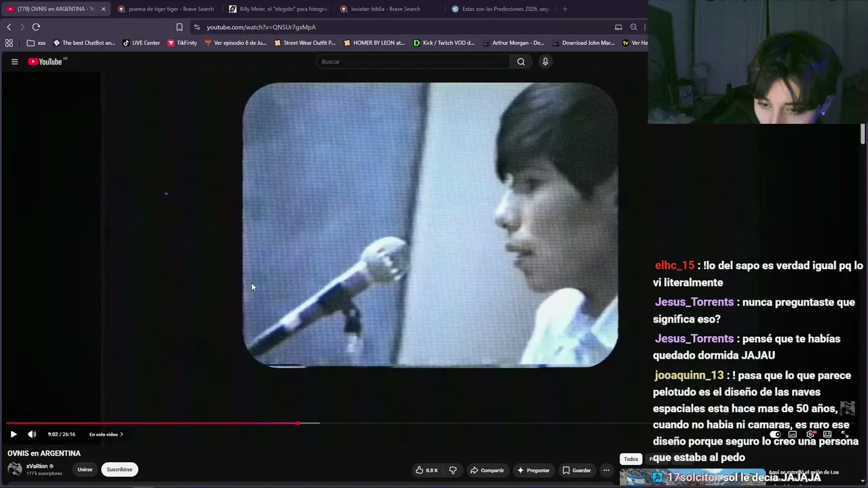
Task: Open the Download John Mar... bookmark
Action: pyautogui.click(x=583, y=43)
